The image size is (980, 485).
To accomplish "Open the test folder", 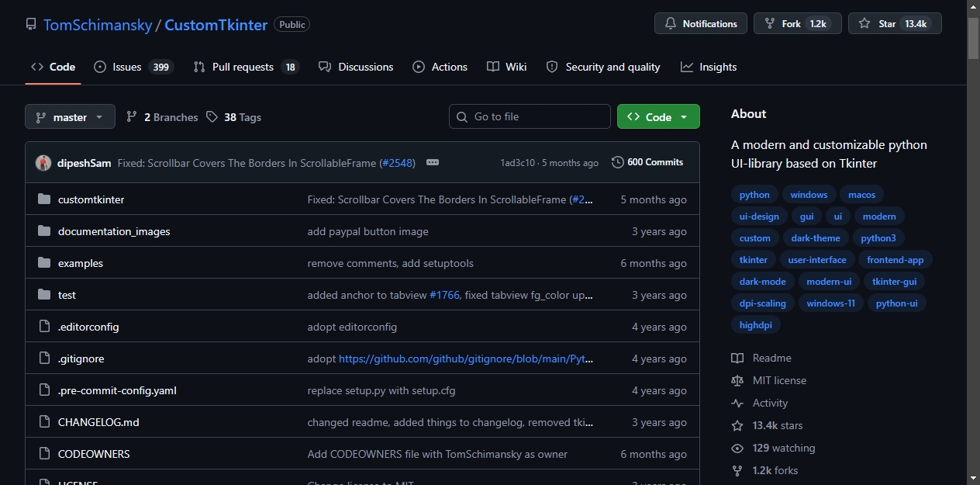I will point(67,295).
